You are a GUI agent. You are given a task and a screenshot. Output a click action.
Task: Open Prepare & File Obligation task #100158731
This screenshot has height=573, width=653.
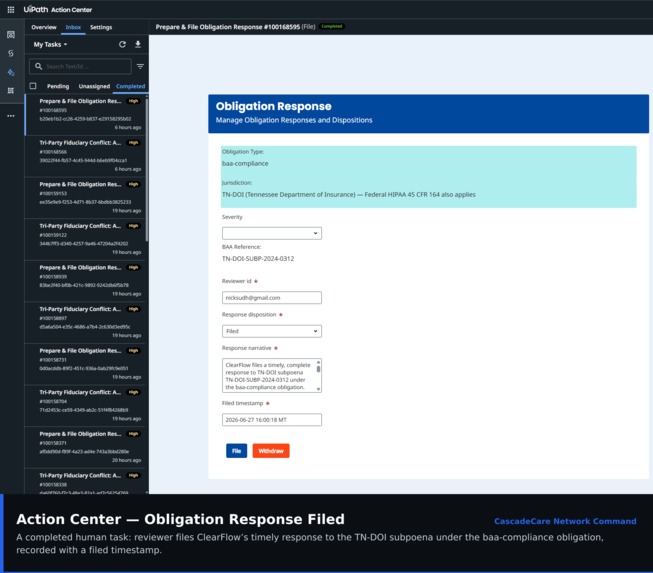coord(87,364)
